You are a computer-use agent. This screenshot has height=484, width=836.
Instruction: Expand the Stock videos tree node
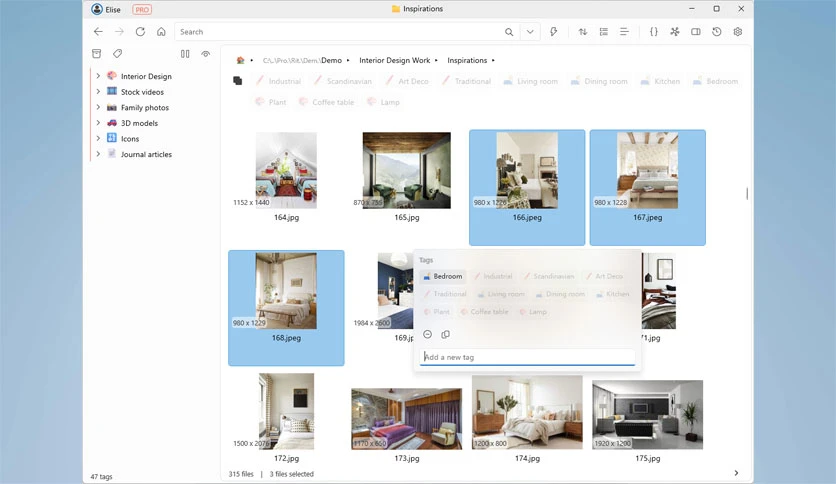point(98,92)
